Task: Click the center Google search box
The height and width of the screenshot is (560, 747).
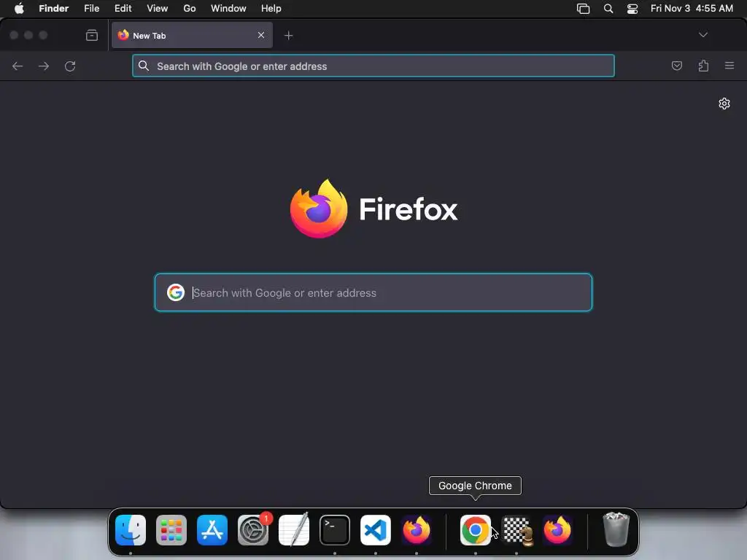Action: [x=373, y=292]
